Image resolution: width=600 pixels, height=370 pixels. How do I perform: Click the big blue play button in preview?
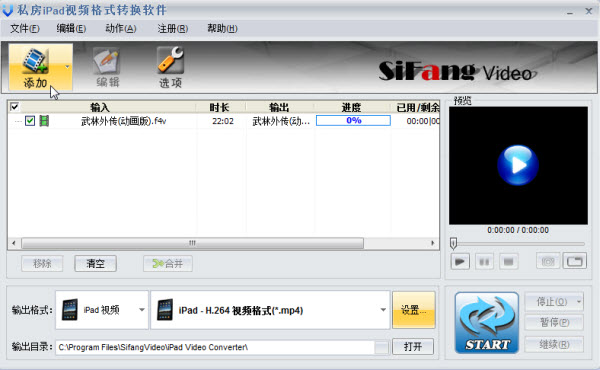click(x=518, y=165)
